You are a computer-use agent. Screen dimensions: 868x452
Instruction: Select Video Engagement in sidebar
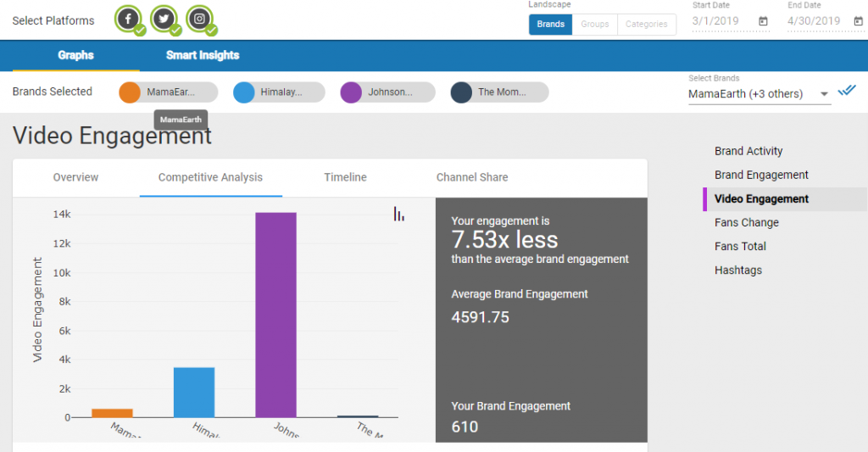point(784,198)
